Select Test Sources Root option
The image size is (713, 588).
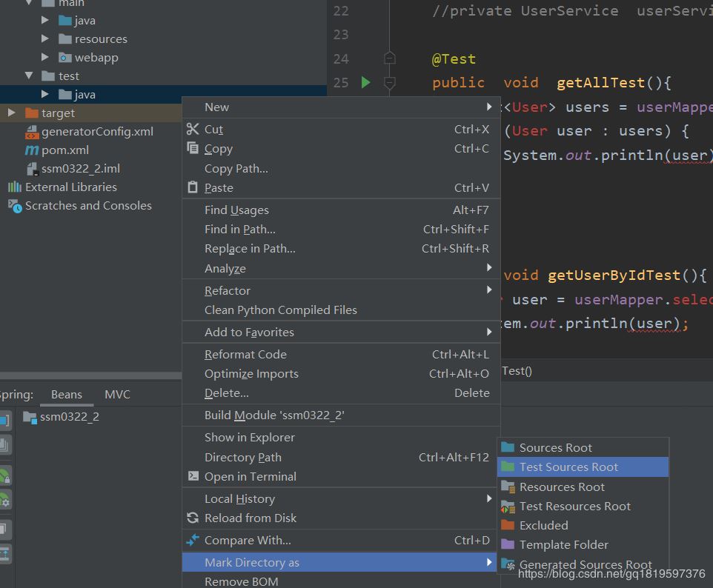(x=568, y=467)
